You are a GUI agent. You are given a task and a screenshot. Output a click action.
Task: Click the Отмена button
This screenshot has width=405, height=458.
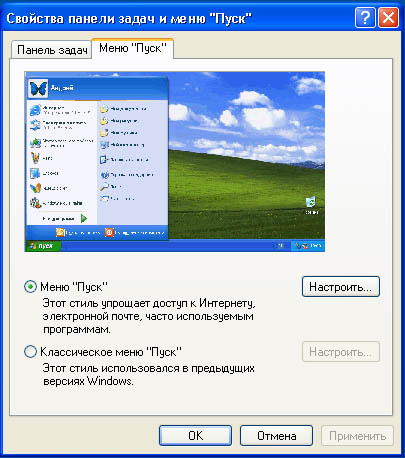coord(276,436)
